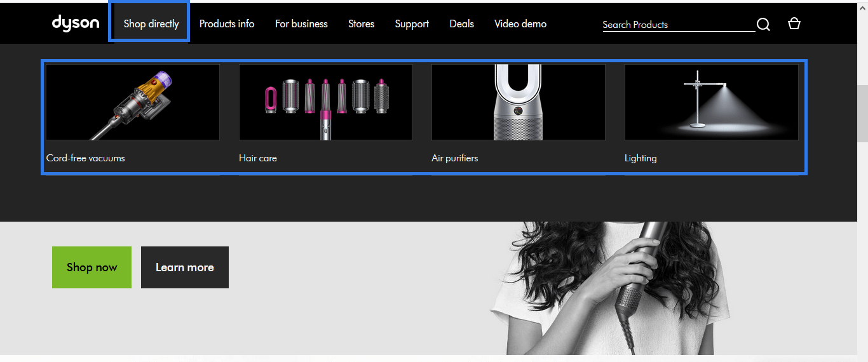Open the Air purifiers link
This screenshot has width=868, height=362.
pyautogui.click(x=455, y=158)
